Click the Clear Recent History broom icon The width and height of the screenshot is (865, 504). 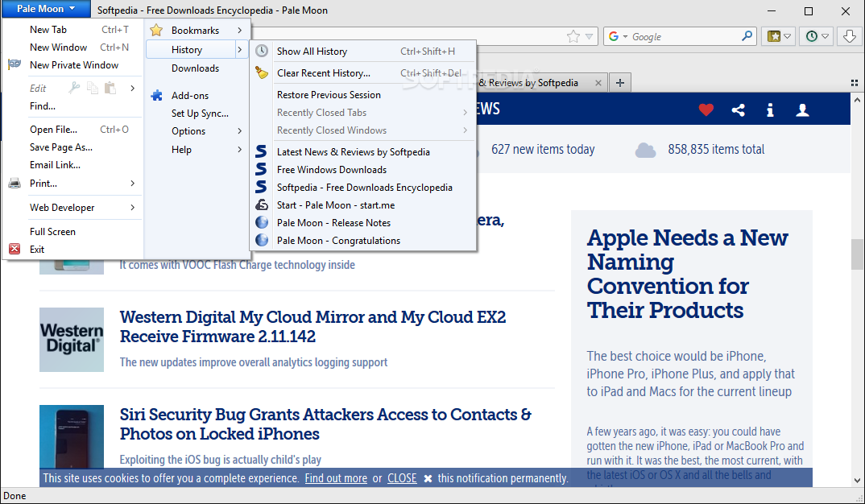[x=262, y=72]
